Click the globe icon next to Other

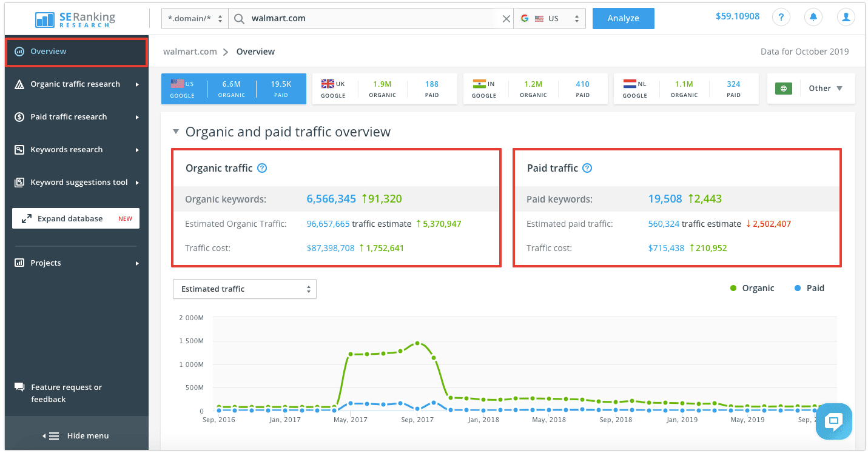[x=784, y=89]
